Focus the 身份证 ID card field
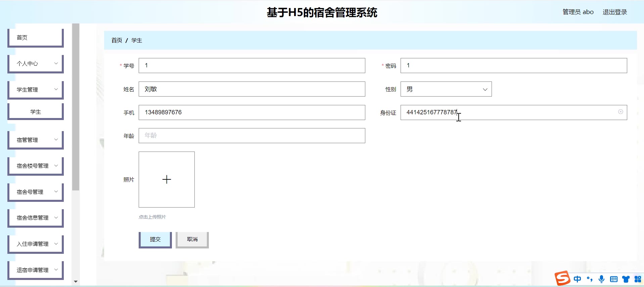The width and height of the screenshot is (644, 287). (x=514, y=112)
